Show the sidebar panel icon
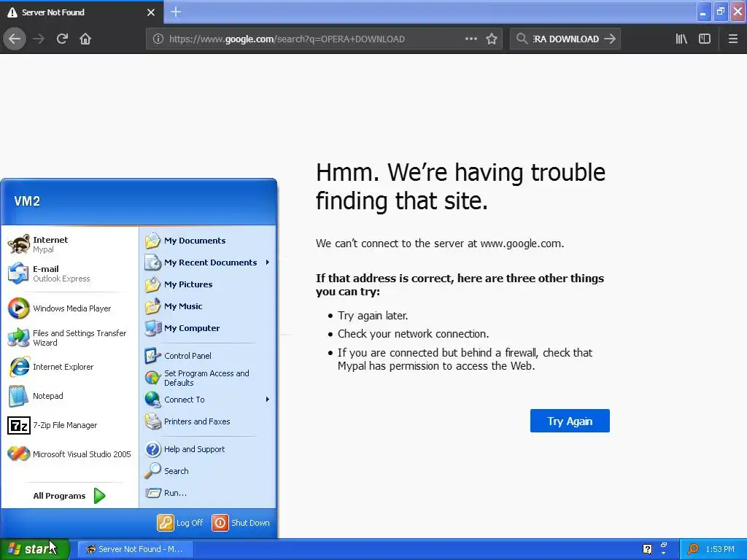The height and width of the screenshot is (560, 747). click(x=705, y=39)
